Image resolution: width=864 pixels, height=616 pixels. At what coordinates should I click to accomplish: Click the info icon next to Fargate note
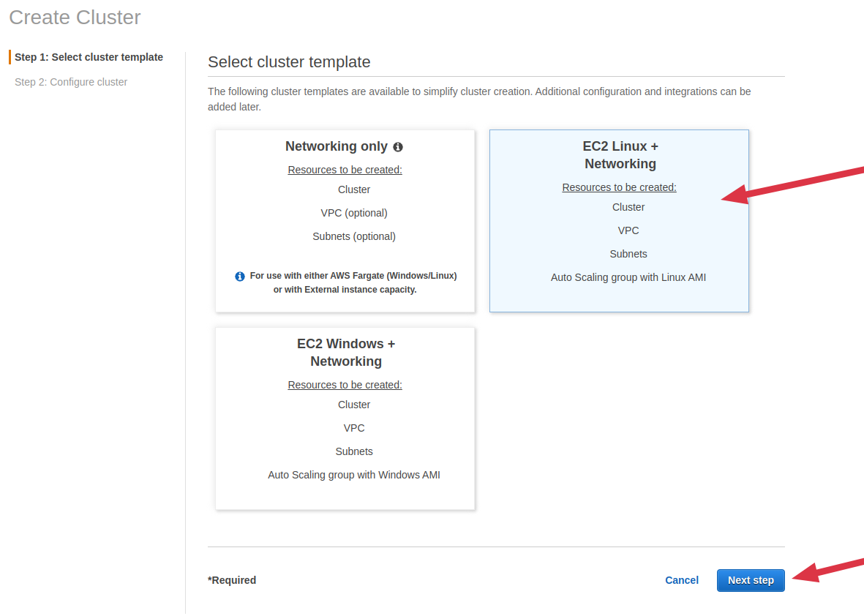(240, 277)
